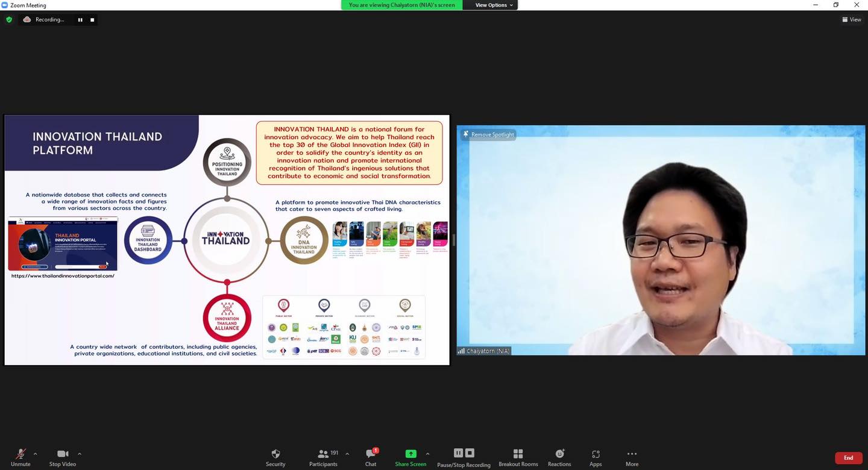Pause the recording in bottom toolbar

[458, 453]
